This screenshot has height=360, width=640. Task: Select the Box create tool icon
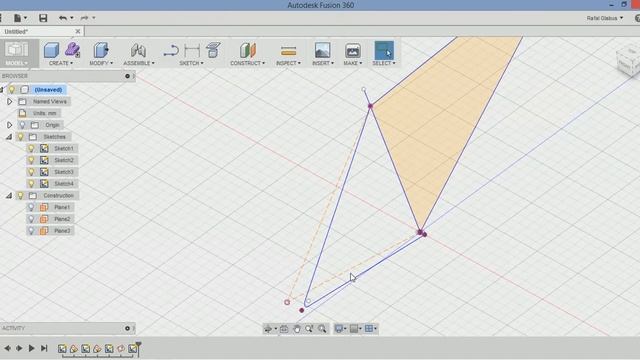51,50
